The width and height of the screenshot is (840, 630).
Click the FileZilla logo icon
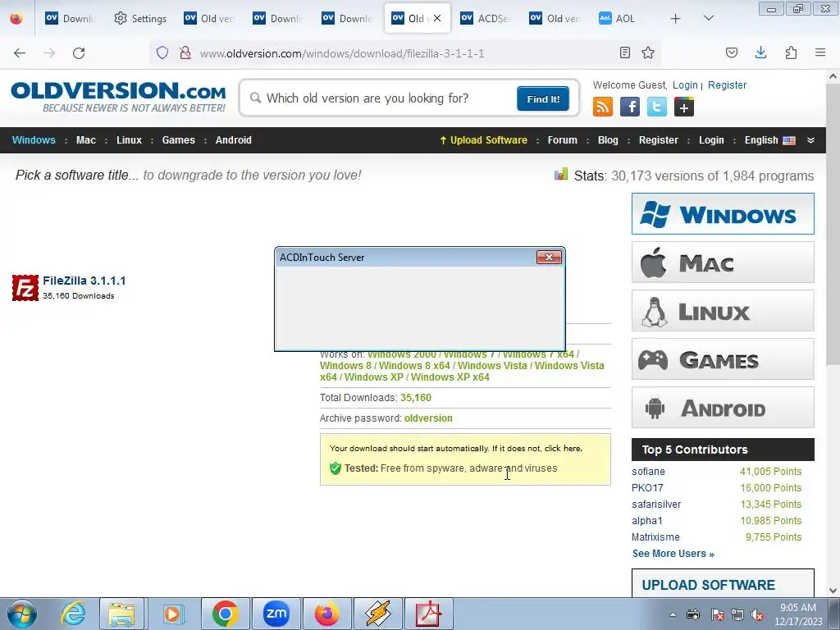click(x=25, y=288)
